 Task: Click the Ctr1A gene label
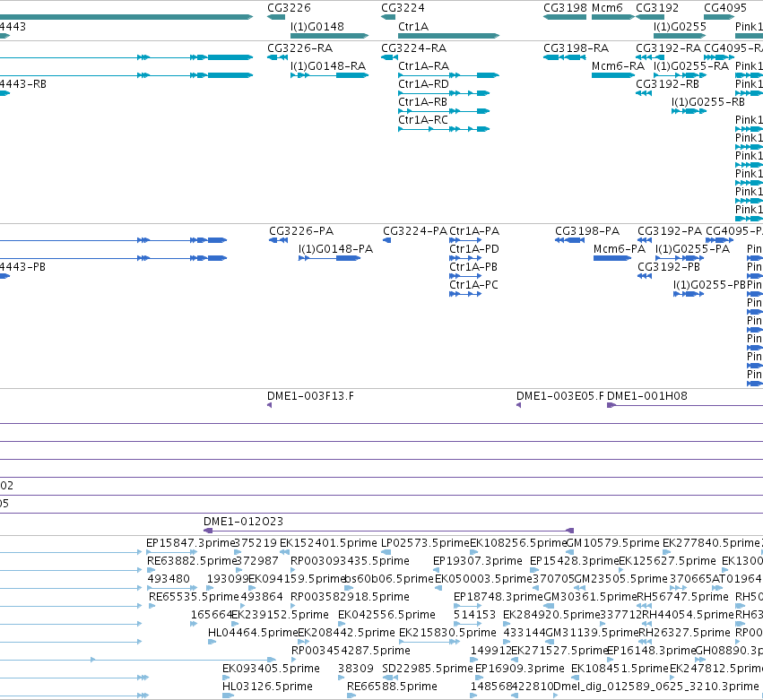click(x=413, y=26)
